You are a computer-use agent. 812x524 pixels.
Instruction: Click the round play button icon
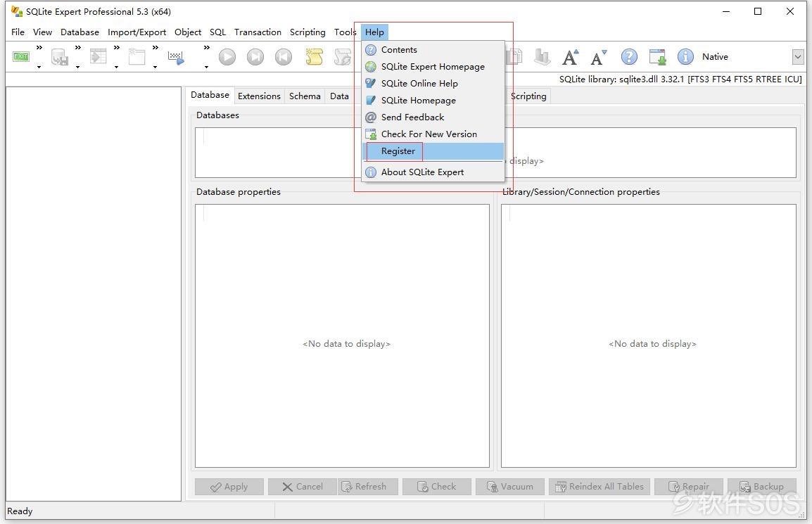(227, 56)
